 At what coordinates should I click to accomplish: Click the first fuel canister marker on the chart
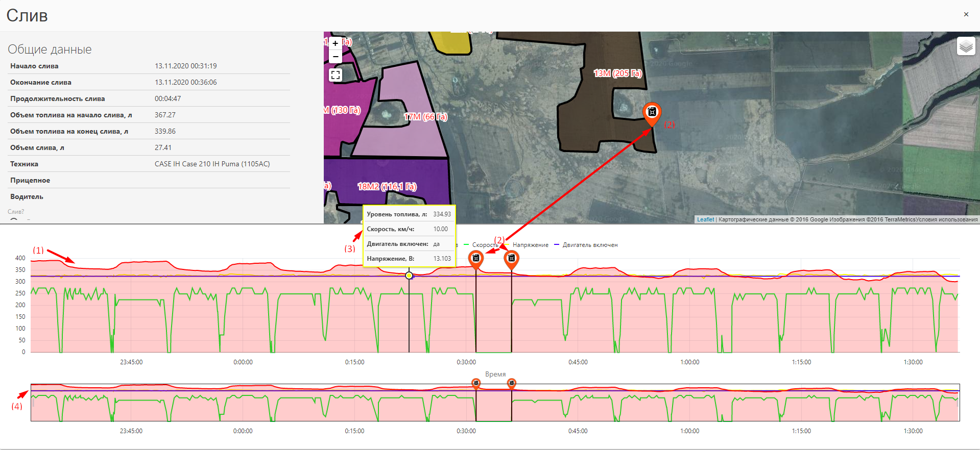tap(476, 259)
